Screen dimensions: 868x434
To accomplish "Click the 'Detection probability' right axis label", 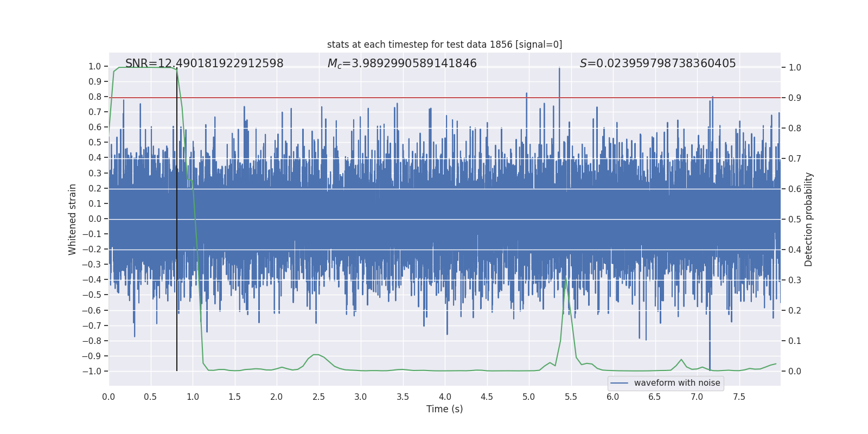I will click(x=808, y=219).
